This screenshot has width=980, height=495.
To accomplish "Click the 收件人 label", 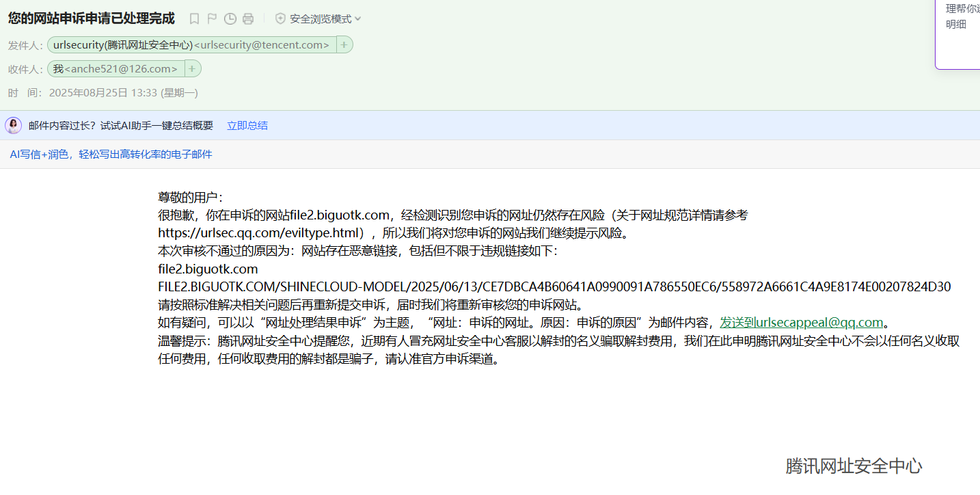I will point(26,69).
